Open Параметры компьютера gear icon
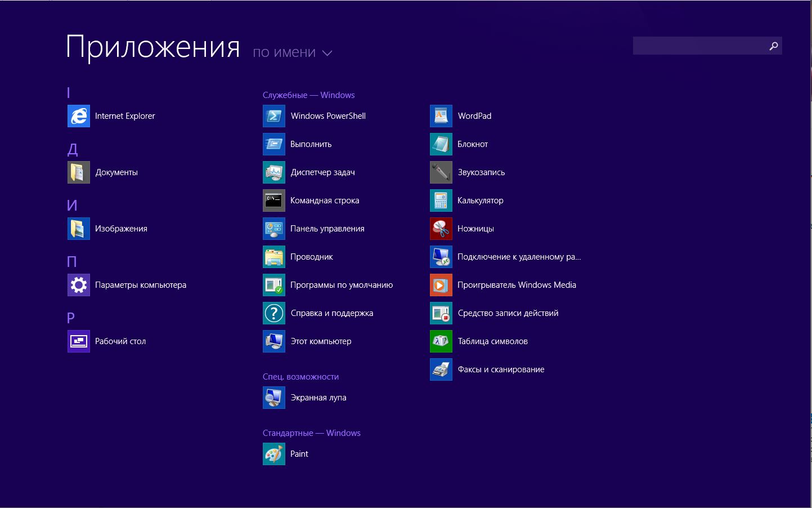812x508 pixels. pos(79,285)
